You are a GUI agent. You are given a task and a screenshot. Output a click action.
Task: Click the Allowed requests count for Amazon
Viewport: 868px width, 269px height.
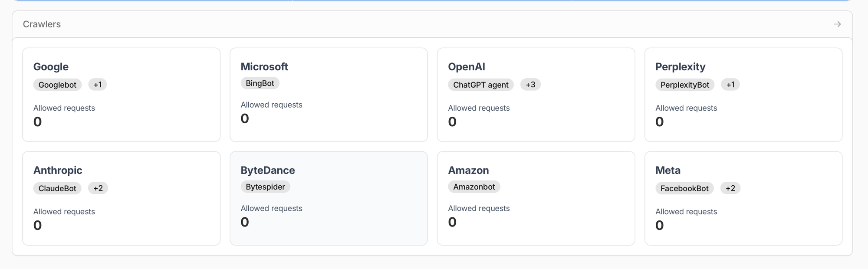click(x=452, y=222)
